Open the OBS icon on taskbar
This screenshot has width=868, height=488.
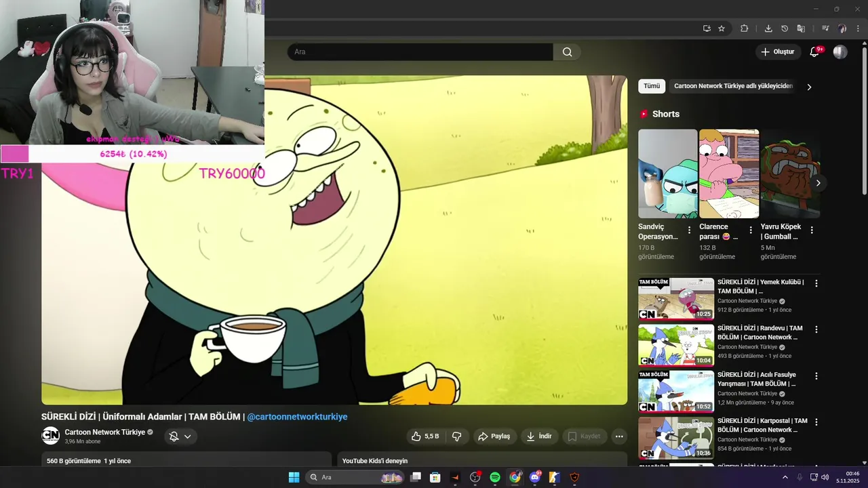(475, 477)
